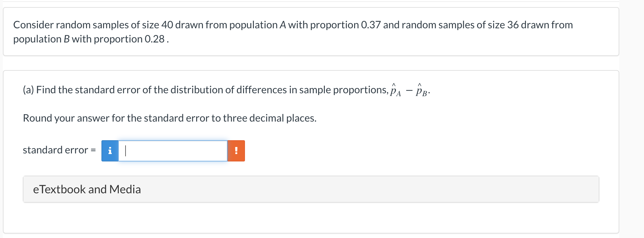Click the "standard error =" label
Viewport: 644px width, 238px height.
[59, 150]
